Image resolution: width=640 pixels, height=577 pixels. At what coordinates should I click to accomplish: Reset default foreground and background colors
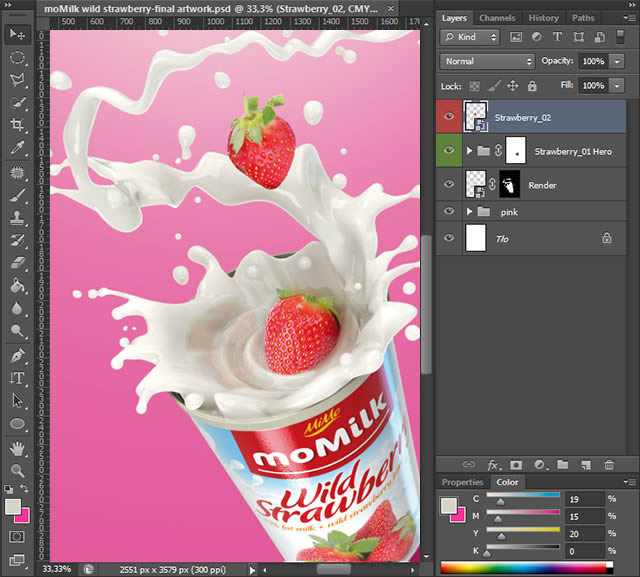8,488
